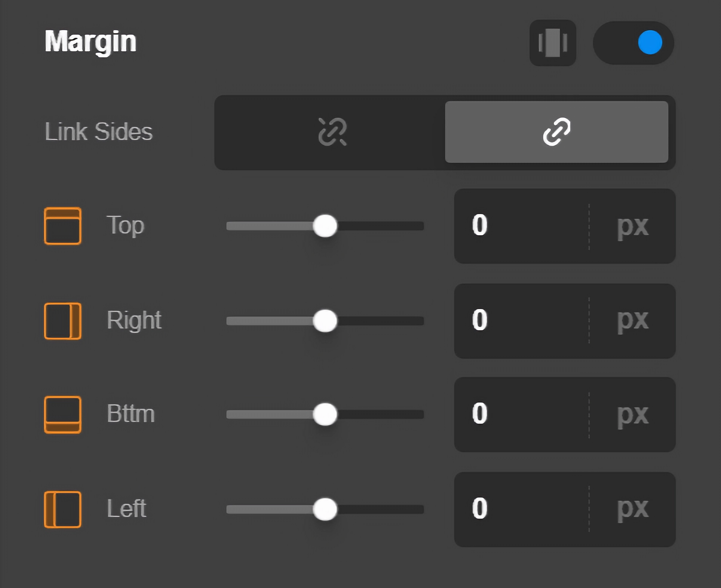Click the Right margin slider handle

[325, 321]
